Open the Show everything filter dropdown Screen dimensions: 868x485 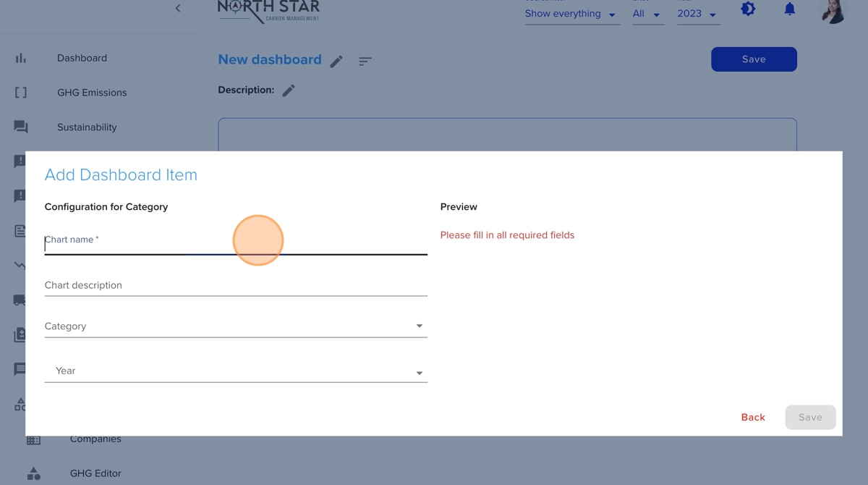click(x=571, y=14)
